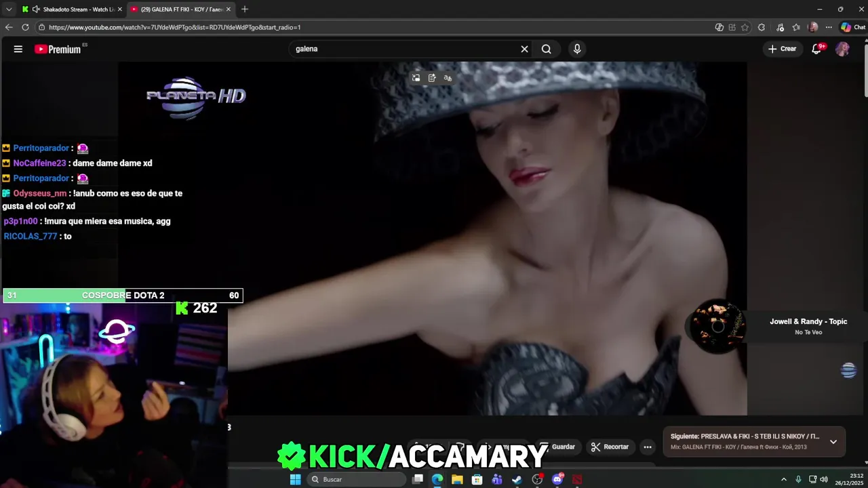Image resolution: width=868 pixels, height=488 pixels.
Task: Open the Windows Start menu
Action: coord(295,479)
